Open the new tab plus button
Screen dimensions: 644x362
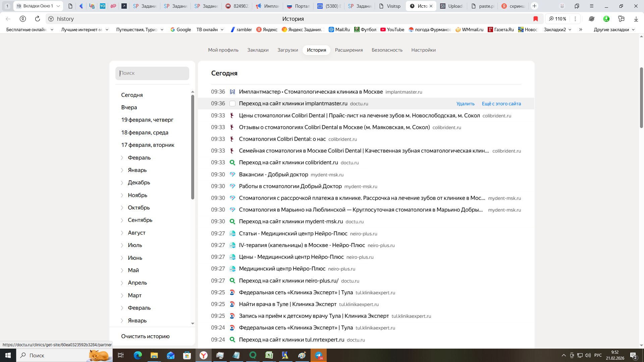[x=535, y=6]
